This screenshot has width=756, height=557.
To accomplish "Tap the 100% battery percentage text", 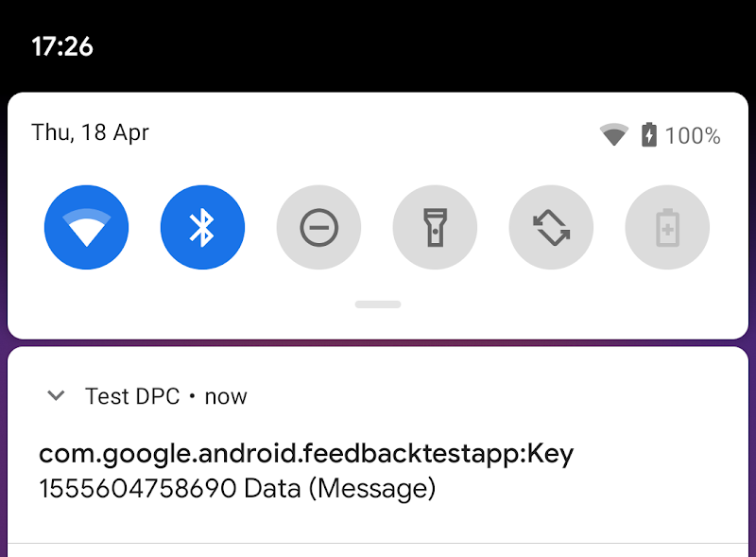I will (x=693, y=135).
